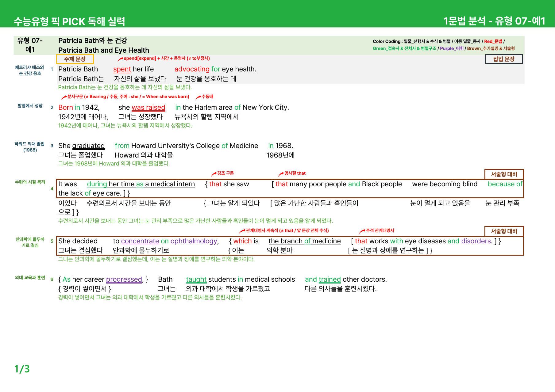Click the grammar note 'spend[expend] + 시간 + 동명사'
This screenshot has height=392, width=555.
pyautogui.click(x=167, y=58)
